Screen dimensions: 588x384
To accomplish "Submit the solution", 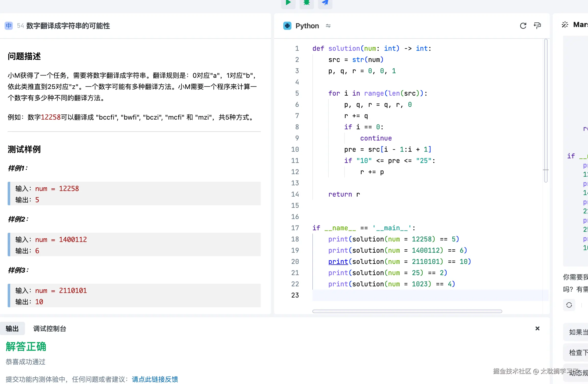I will [x=325, y=3].
